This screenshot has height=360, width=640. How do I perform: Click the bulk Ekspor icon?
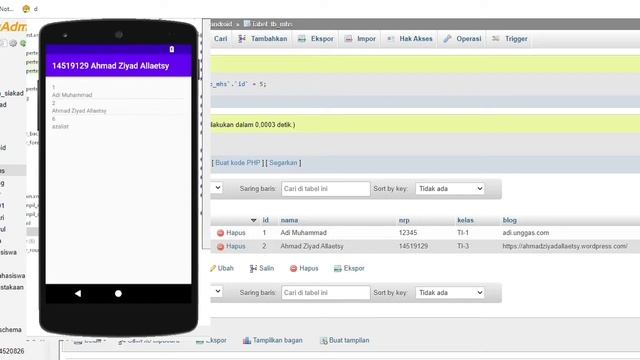(338, 268)
